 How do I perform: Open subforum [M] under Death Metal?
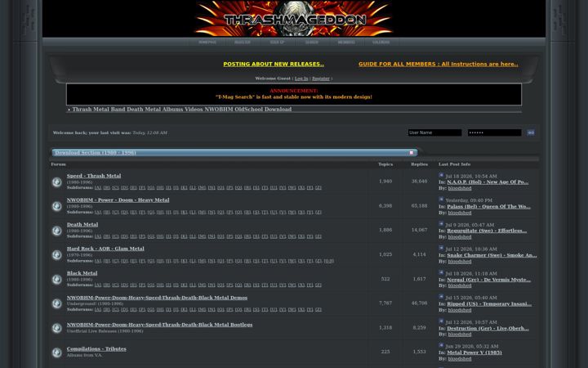click(203, 236)
